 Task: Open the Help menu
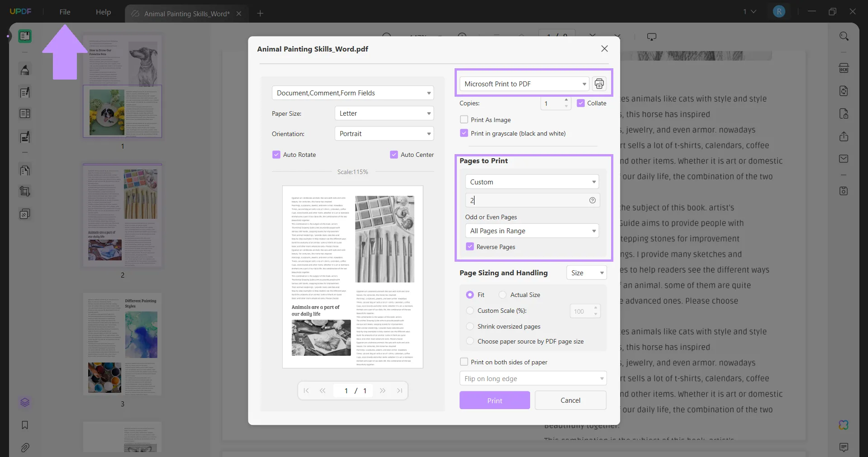click(103, 12)
